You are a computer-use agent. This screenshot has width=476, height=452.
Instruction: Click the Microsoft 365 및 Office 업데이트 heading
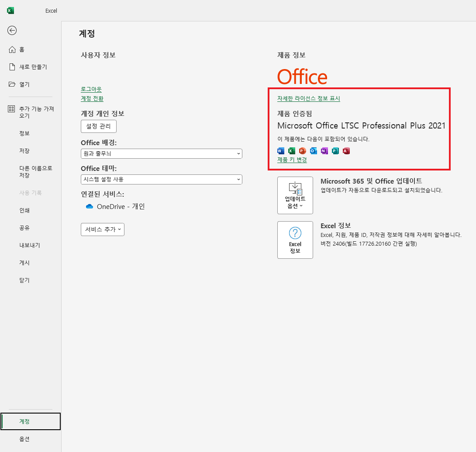tap(371, 181)
